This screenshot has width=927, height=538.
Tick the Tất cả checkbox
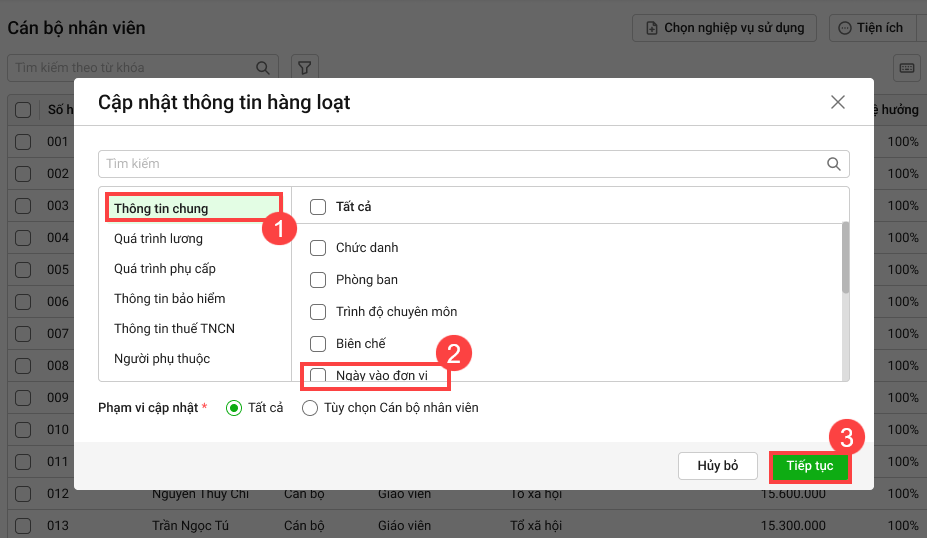[318, 207]
